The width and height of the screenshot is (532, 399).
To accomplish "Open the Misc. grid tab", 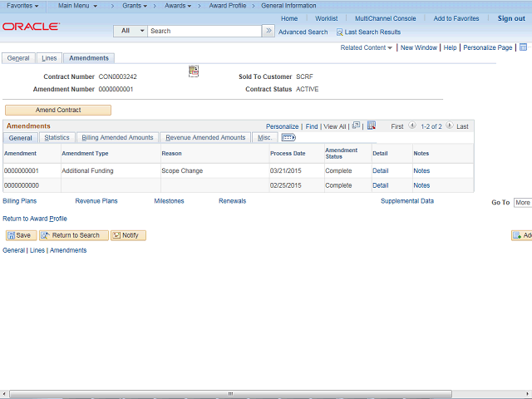I will click(x=264, y=137).
